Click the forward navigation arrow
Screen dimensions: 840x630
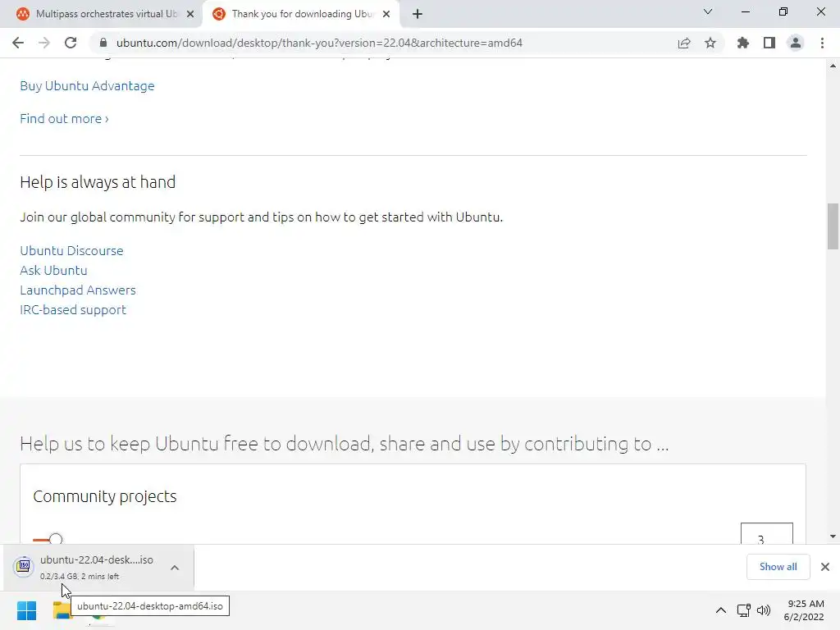click(x=44, y=43)
